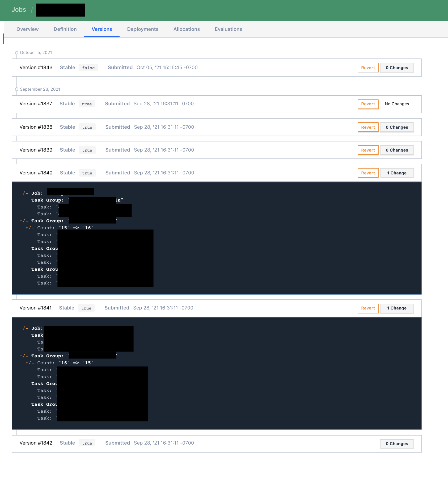Revert to Version #1841
The width and height of the screenshot is (448, 477).
pyautogui.click(x=368, y=308)
